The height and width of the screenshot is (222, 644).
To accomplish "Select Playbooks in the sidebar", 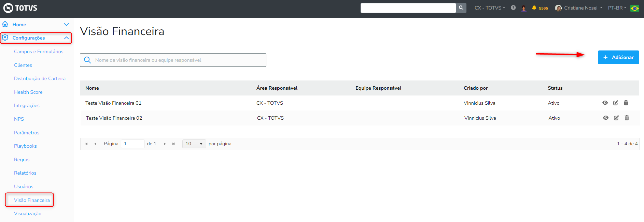I will 25,146.
